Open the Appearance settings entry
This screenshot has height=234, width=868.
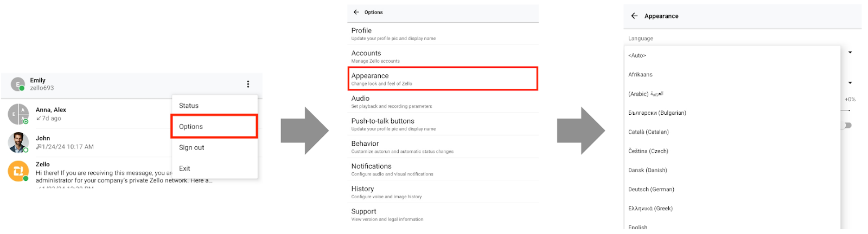point(443,79)
